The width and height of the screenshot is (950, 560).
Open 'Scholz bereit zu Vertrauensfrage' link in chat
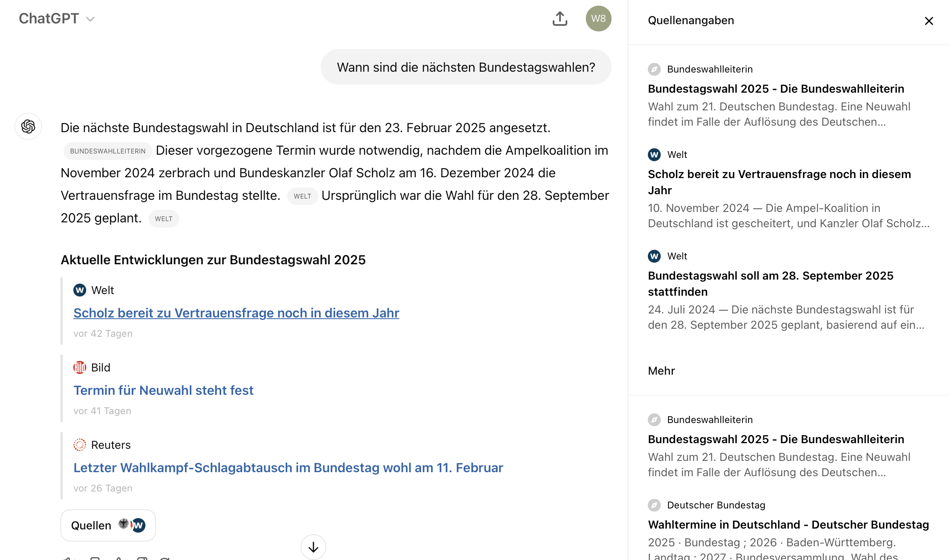click(236, 313)
